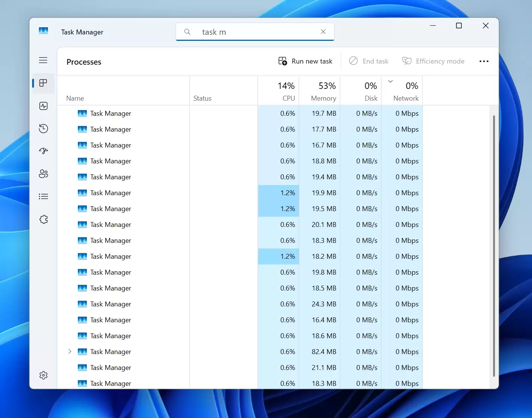Click Run new task
The width and height of the screenshot is (532, 418).
click(x=305, y=61)
